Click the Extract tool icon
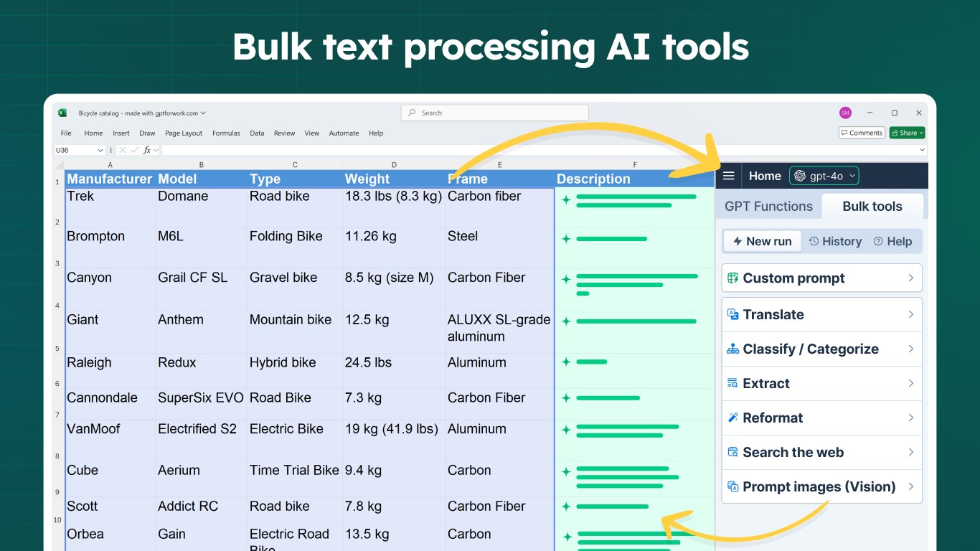Image resolution: width=980 pixels, height=551 pixels. click(732, 383)
